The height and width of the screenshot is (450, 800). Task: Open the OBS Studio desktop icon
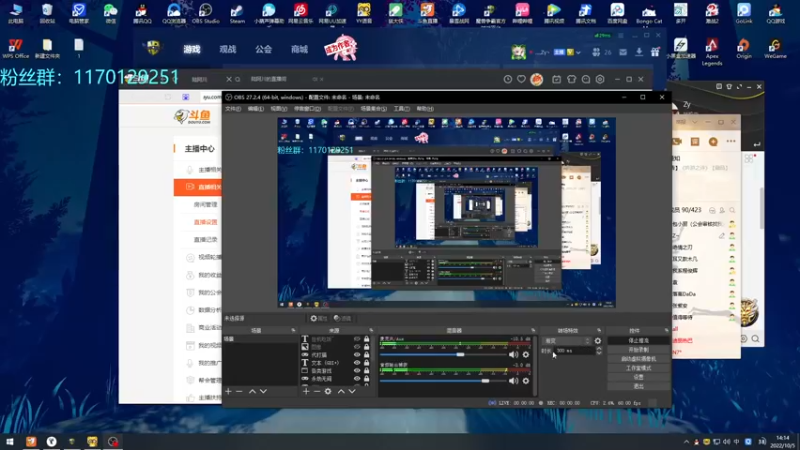(205, 13)
